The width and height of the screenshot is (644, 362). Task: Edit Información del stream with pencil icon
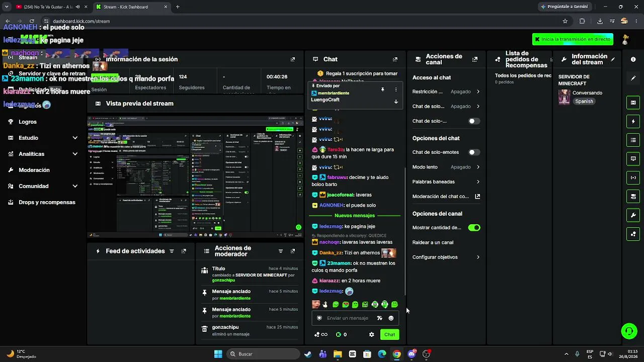tap(613, 59)
